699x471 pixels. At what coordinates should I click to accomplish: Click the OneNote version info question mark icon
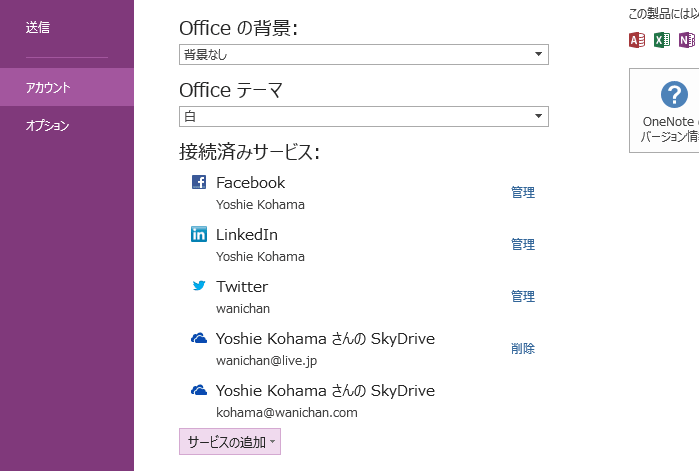[x=674, y=94]
